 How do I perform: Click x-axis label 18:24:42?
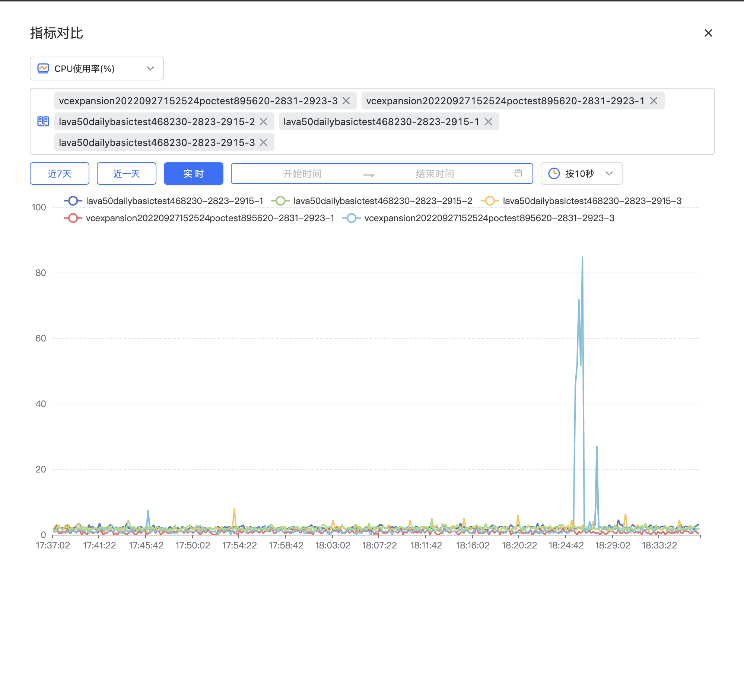[566, 545]
